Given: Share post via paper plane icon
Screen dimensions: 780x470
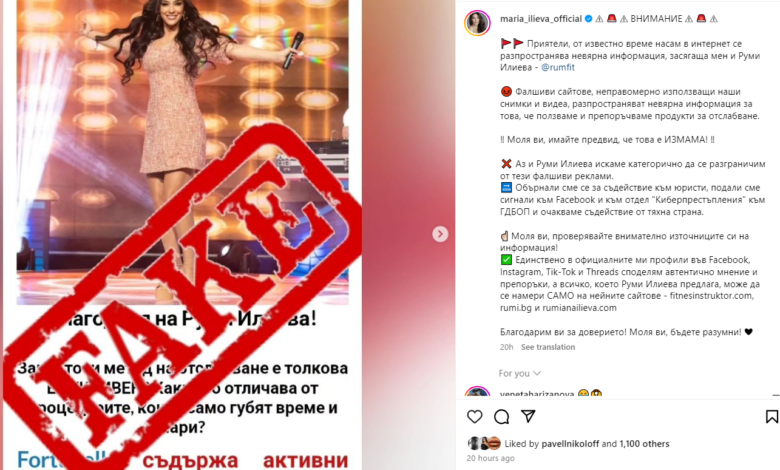Looking at the screenshot, I should [x=528, y=416].
